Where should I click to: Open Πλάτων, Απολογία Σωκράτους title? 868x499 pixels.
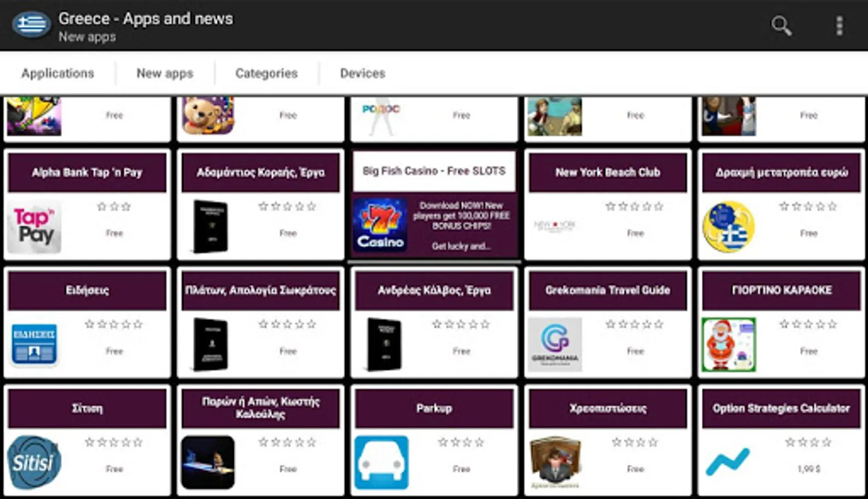(260, 291)
